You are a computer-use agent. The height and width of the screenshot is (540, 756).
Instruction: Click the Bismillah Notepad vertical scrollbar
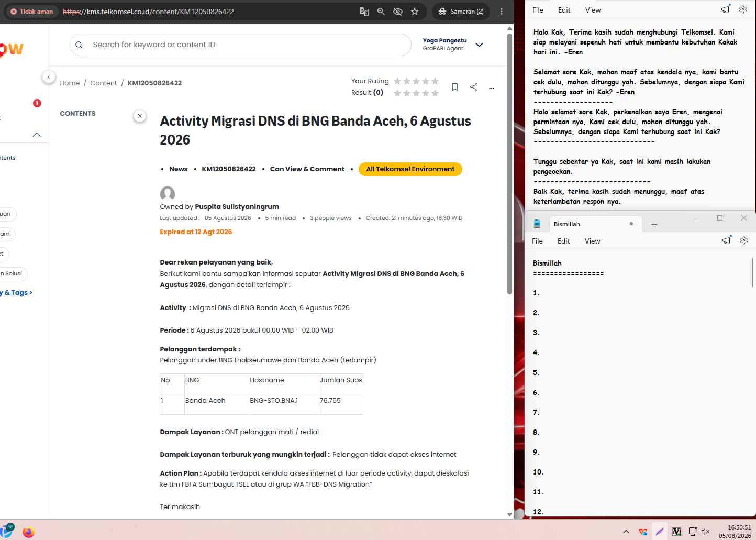[x=753, y=272]
